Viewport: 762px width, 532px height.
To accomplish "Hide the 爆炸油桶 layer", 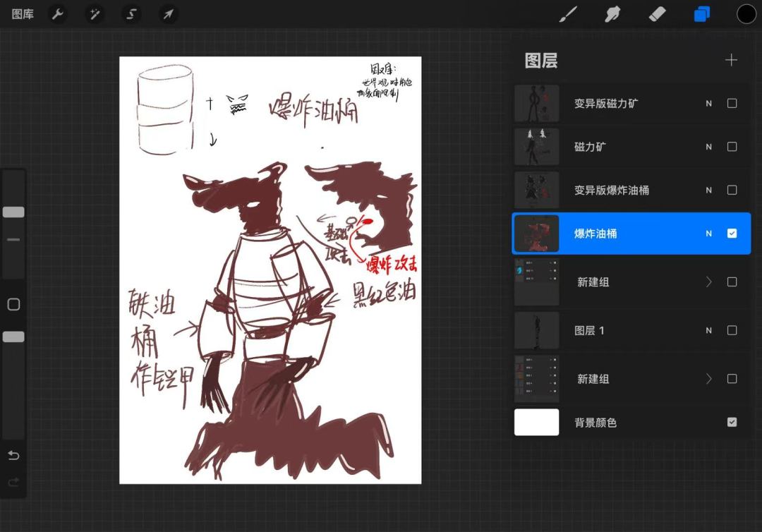I will point(732,234).
